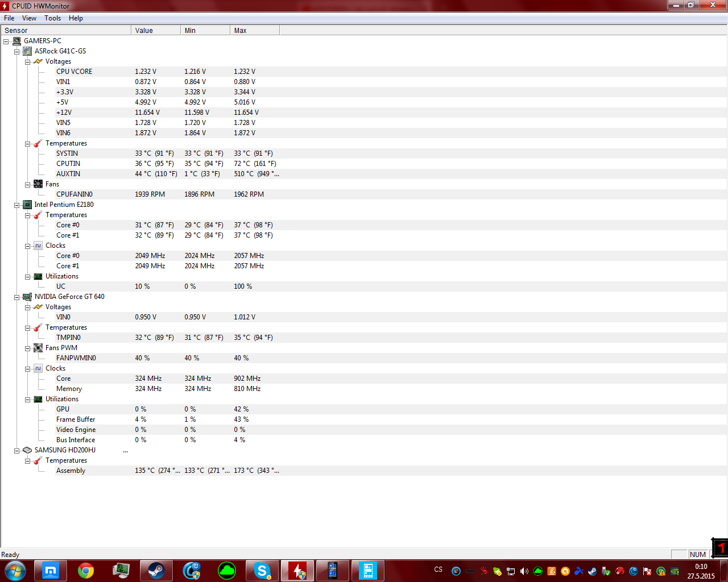Click the Min column header
Image resolution: width=728 pixels, height=582 pixels.
pyautogui.click(x=205, y=31)
